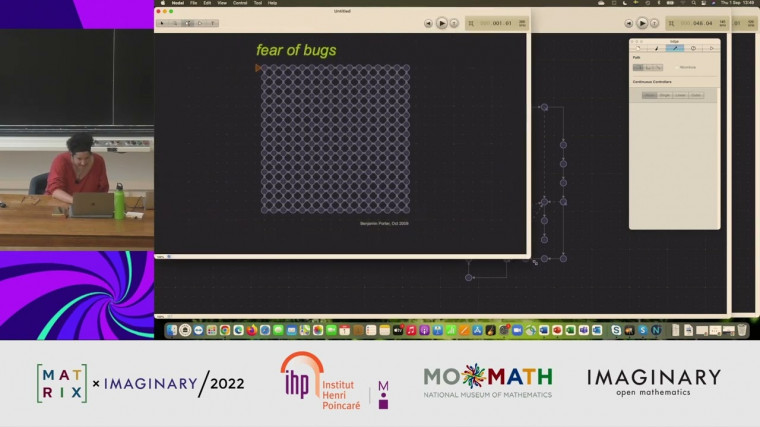Open the clock tab in inspector panel
760x427 pixels.
(692, 48)
